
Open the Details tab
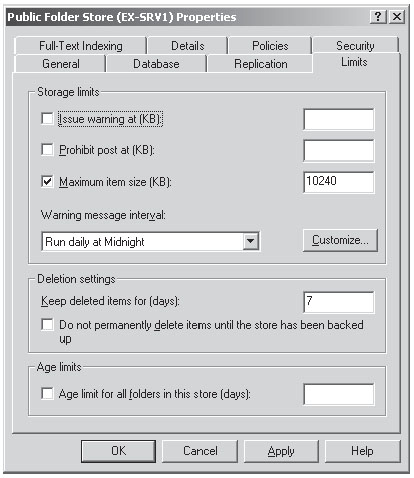[x=188, y=46]
